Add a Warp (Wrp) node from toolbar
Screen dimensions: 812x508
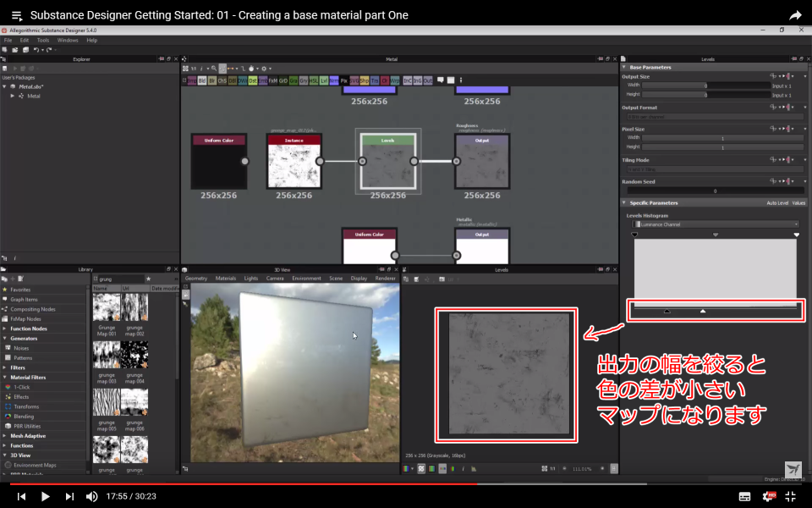pyautogui.click(x=395, y=81)
